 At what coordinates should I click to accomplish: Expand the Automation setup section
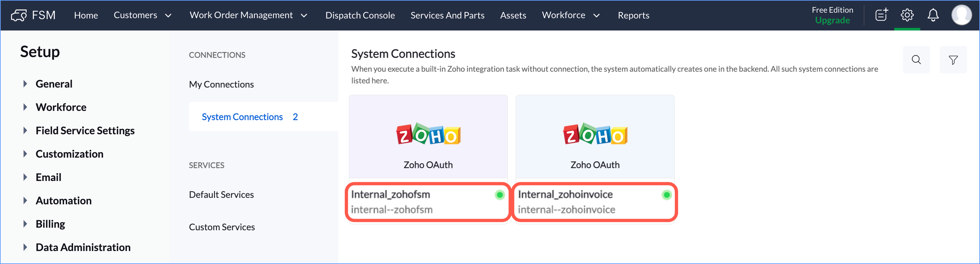(25, 200)
